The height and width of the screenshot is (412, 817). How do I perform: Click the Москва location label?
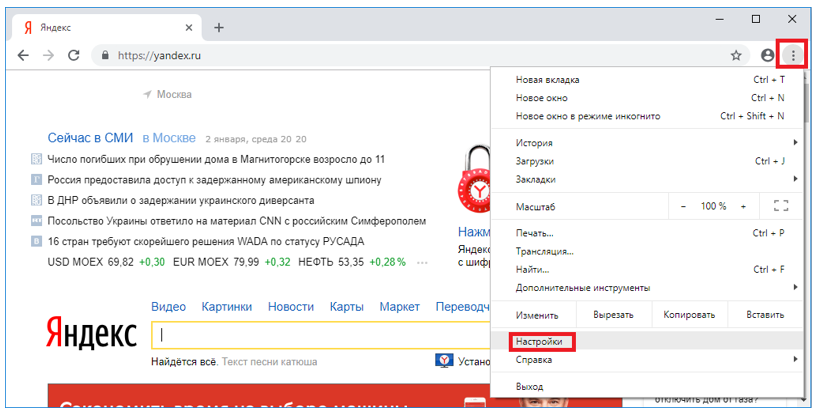coord(174,94)
